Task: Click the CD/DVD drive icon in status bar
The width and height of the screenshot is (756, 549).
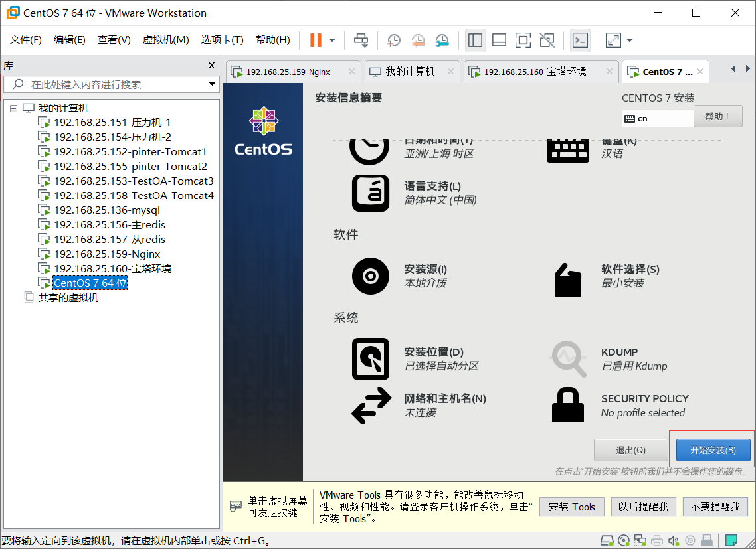Action: pyautogui.click(x=624, y=541)
